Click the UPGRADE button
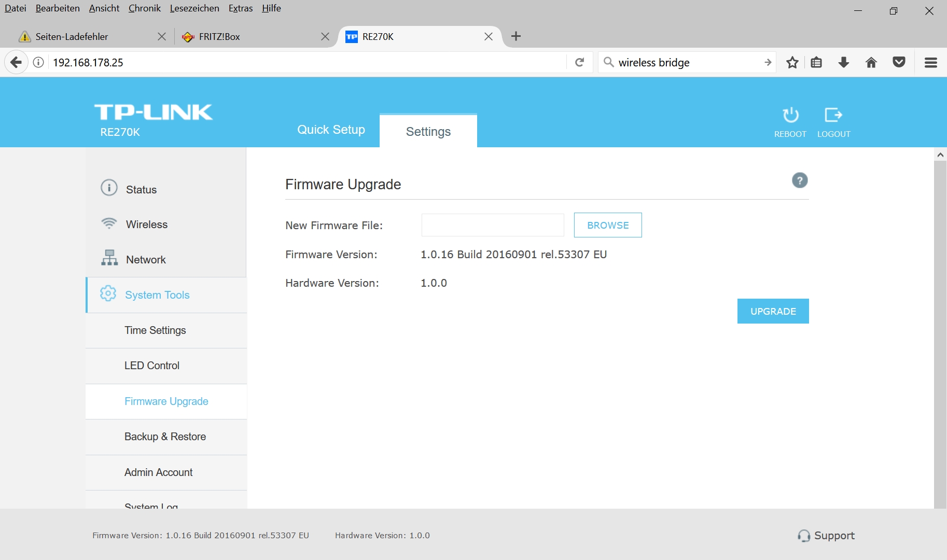This screenshot has width=947, height=560. click(773, 311)
